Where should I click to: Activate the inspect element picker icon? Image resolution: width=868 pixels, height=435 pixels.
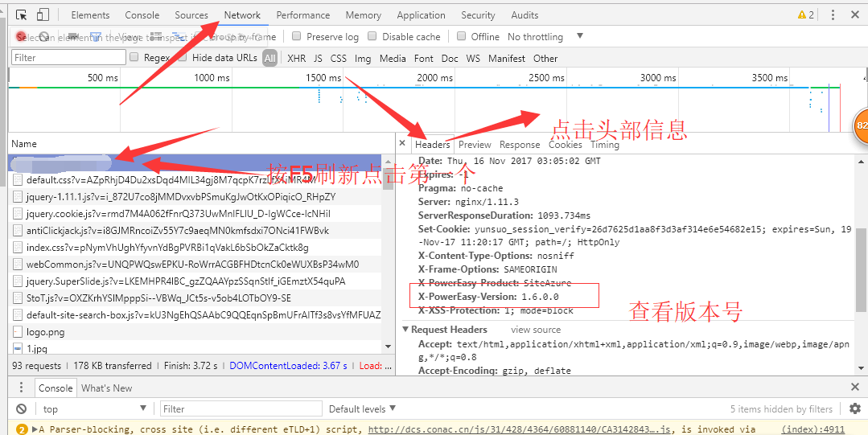21,15
